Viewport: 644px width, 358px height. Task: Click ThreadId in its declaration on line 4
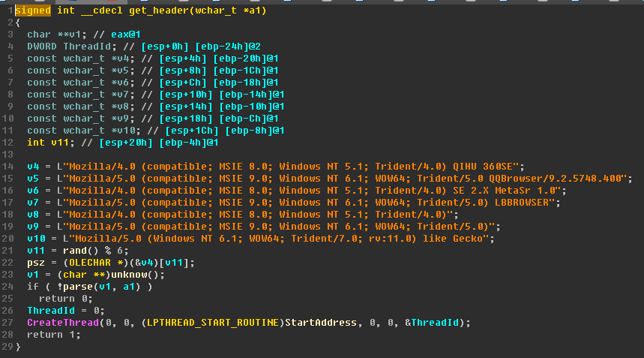[x=87, y=47]
